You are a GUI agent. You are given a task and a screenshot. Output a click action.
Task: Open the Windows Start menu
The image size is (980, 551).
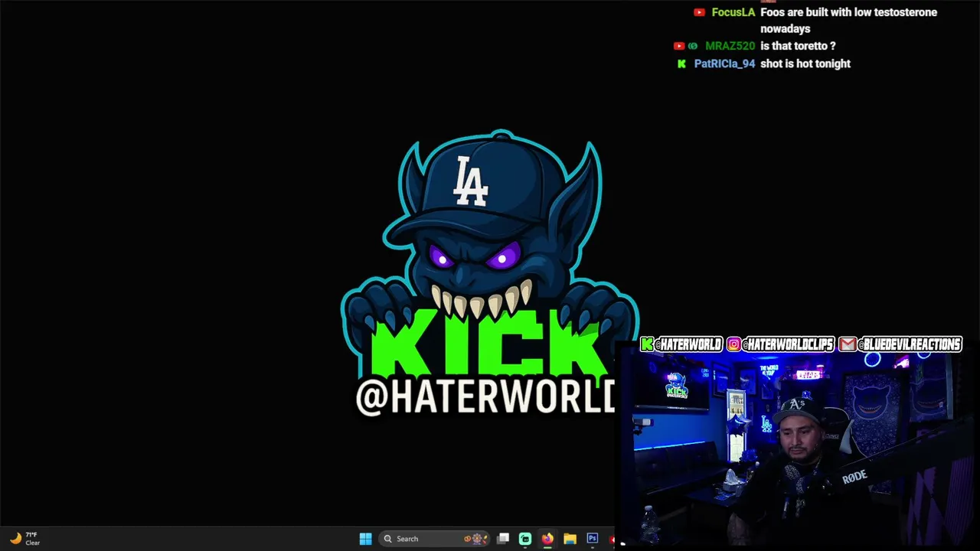(365, 539)
